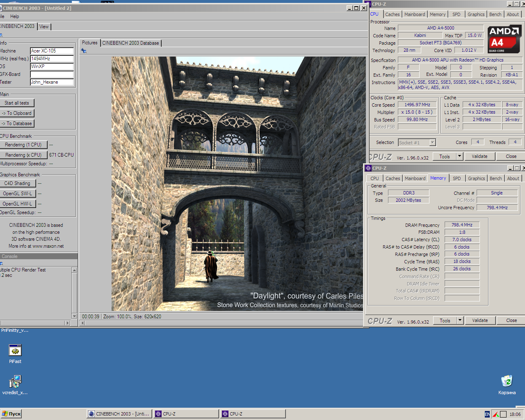Click Close button in the CPU-Z Memory timings window
525x420 pixels.
511,320
